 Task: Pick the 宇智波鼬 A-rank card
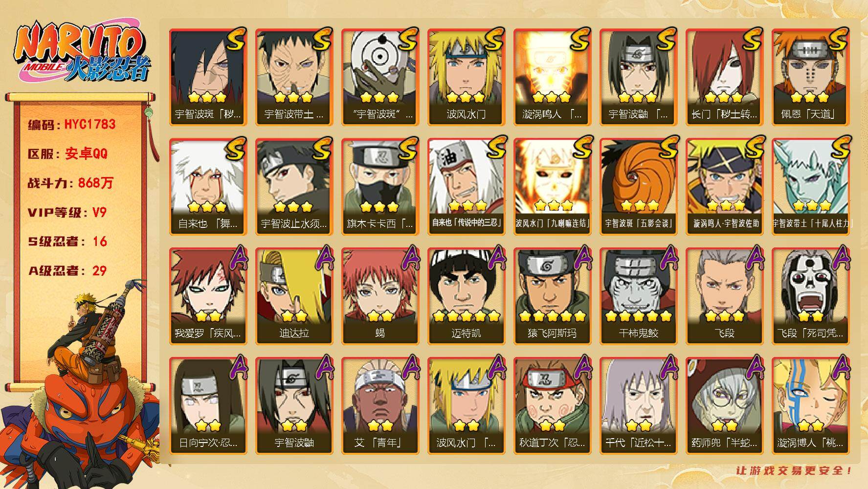[x=294, y=406]
